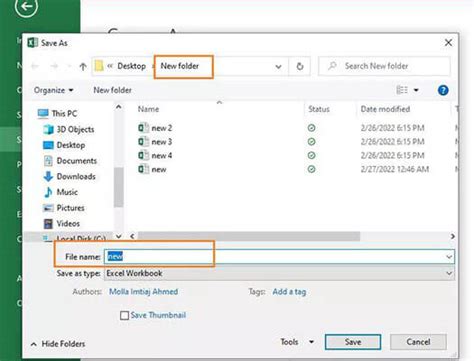
Task: Refresh the New folder listing
Action: coord(300,66)
